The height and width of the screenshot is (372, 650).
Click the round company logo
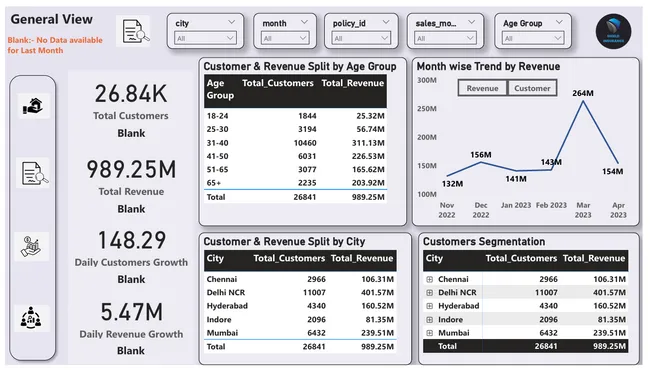pyautogui.click(x=613, y=32)
